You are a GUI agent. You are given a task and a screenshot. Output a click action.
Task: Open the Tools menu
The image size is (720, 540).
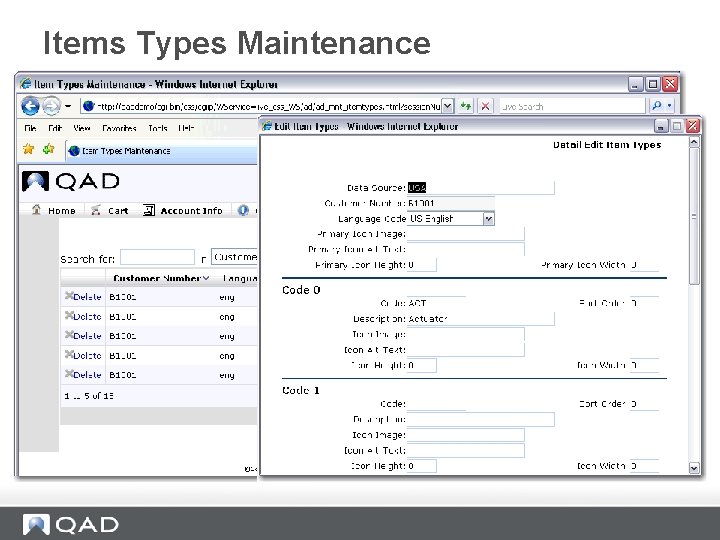158,128
